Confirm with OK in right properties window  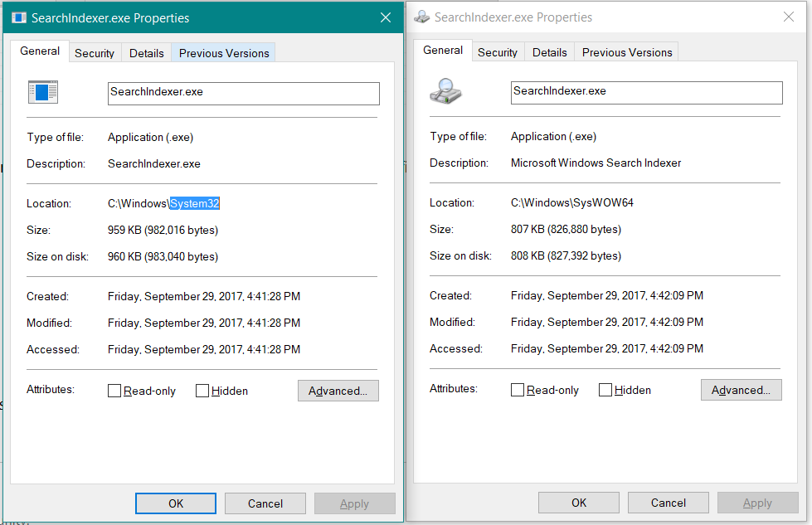[579, 503]
